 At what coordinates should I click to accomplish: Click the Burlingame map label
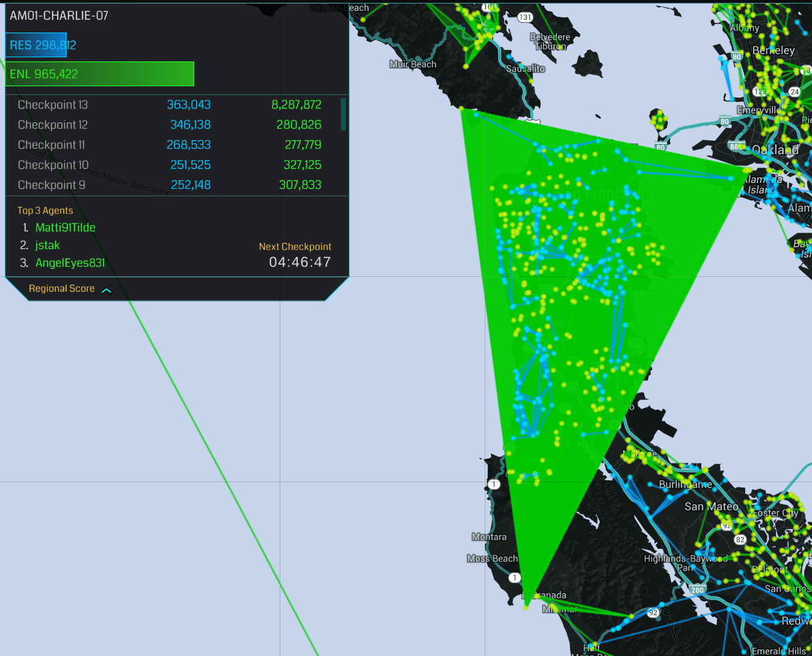686,484
